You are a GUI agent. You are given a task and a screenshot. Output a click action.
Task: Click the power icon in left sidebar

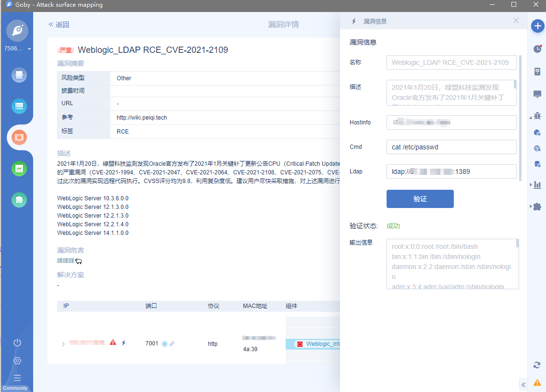(x=17, y=343)
